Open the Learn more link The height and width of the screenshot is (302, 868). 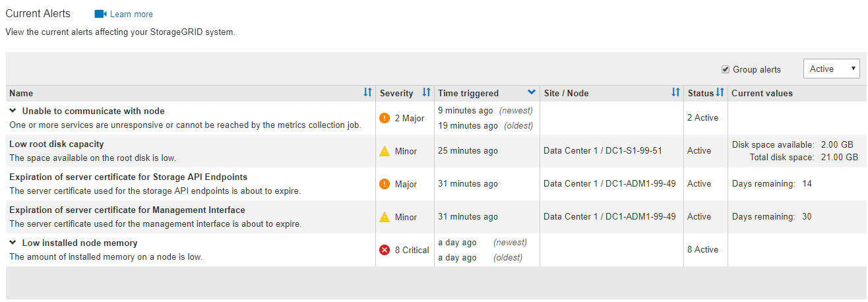tap(131, 15)
